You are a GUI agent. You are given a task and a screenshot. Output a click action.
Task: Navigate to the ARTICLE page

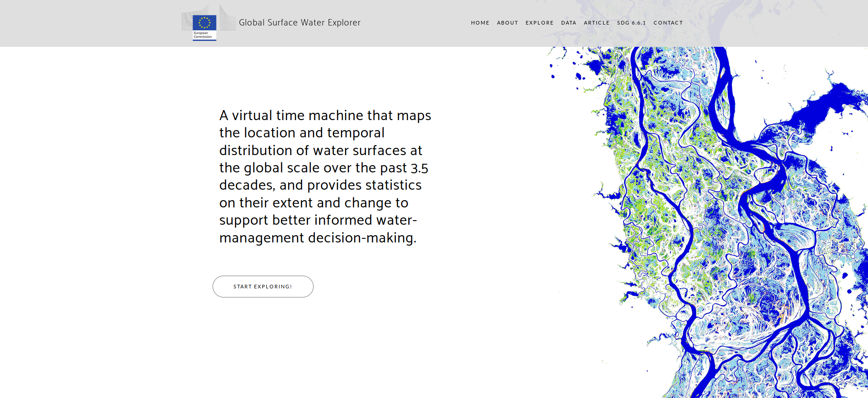596,23
